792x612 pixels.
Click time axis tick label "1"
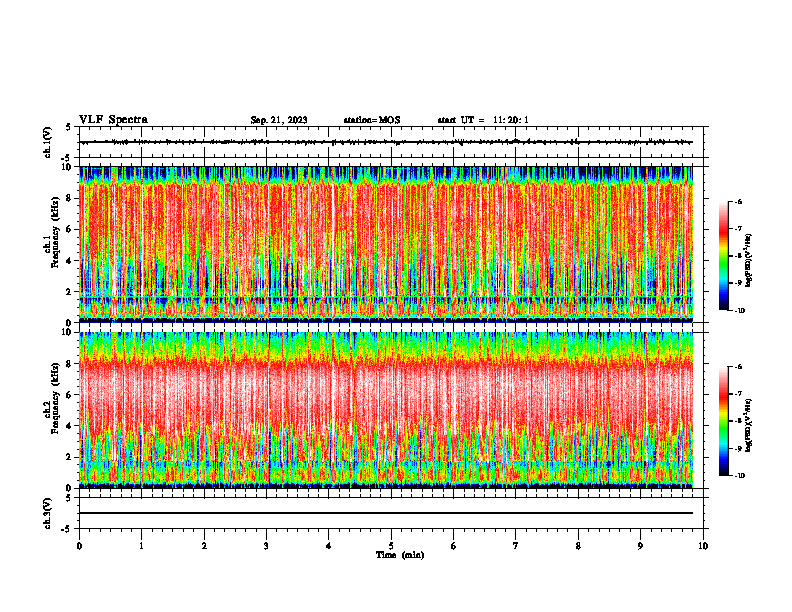[x=141, y=546]
